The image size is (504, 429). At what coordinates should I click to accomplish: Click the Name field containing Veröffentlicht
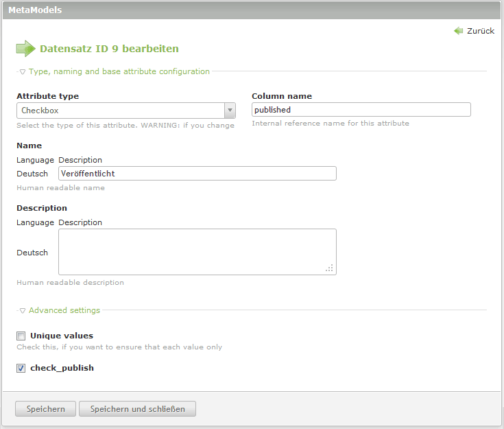coord(197,174)
